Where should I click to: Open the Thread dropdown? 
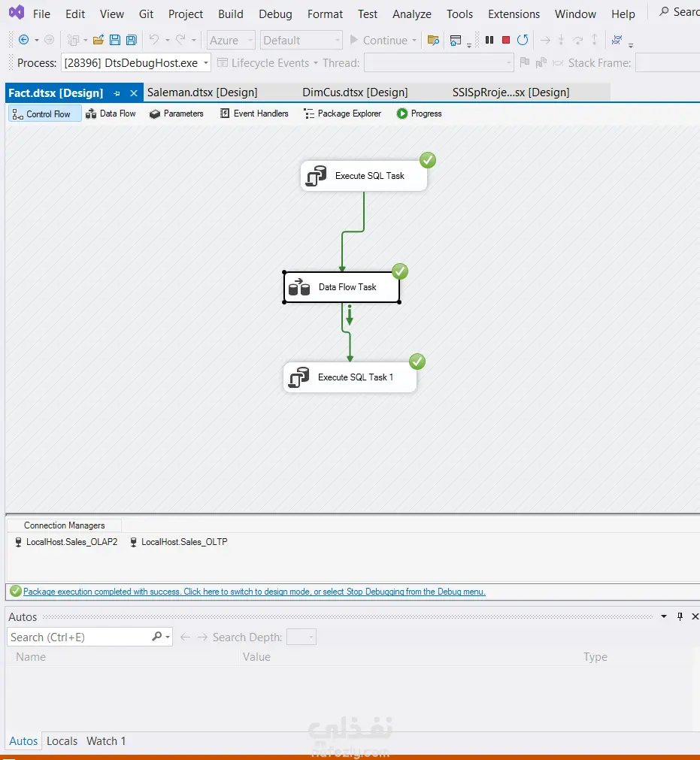click(508, 63)
